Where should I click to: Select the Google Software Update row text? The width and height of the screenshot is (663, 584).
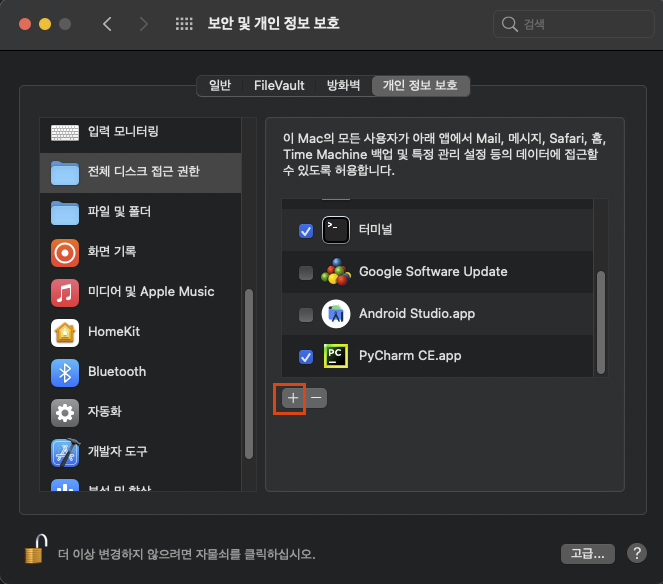pos(433,271)
